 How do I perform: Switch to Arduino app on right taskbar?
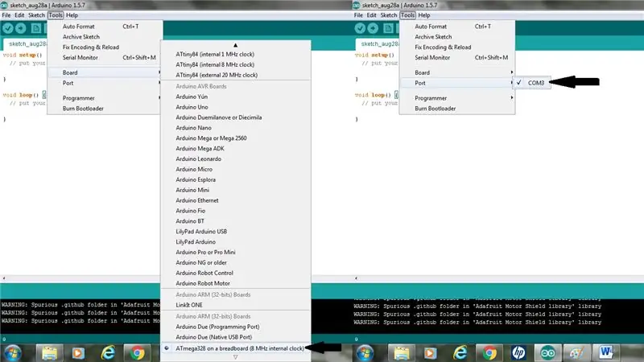548,353
